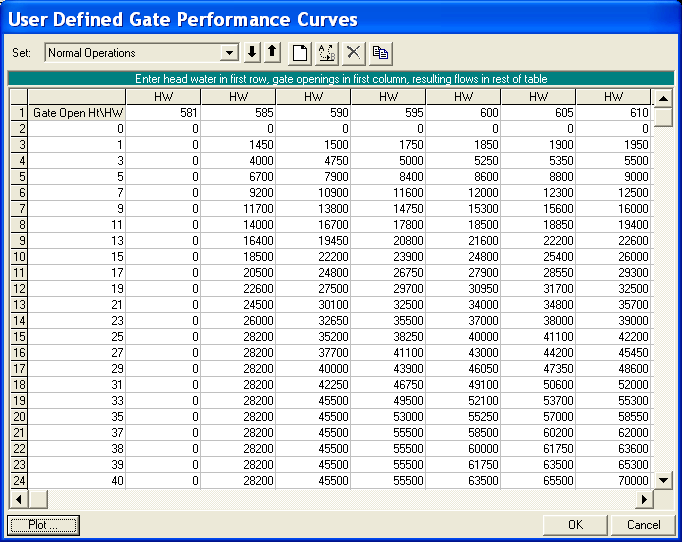The height and width of the screenshot is (542, 682).
Task: Click row header number 12
Action: (18, 289)
